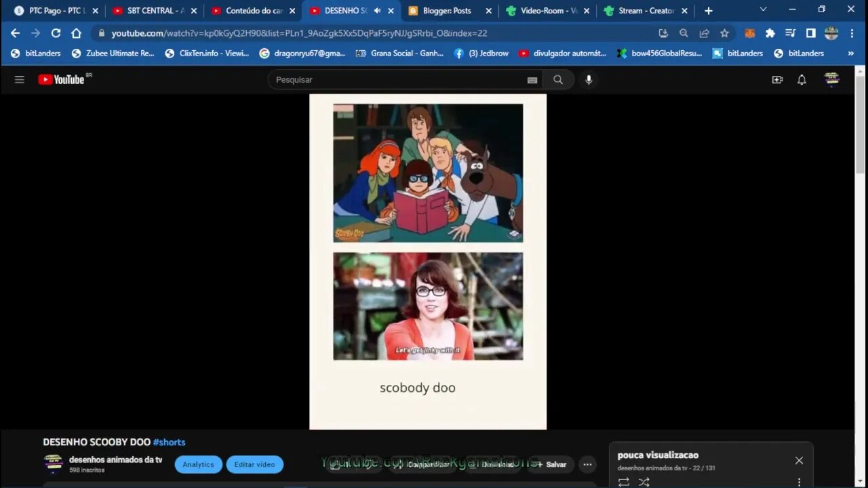Go back with the browser back arrow

(x=16, y=33)
